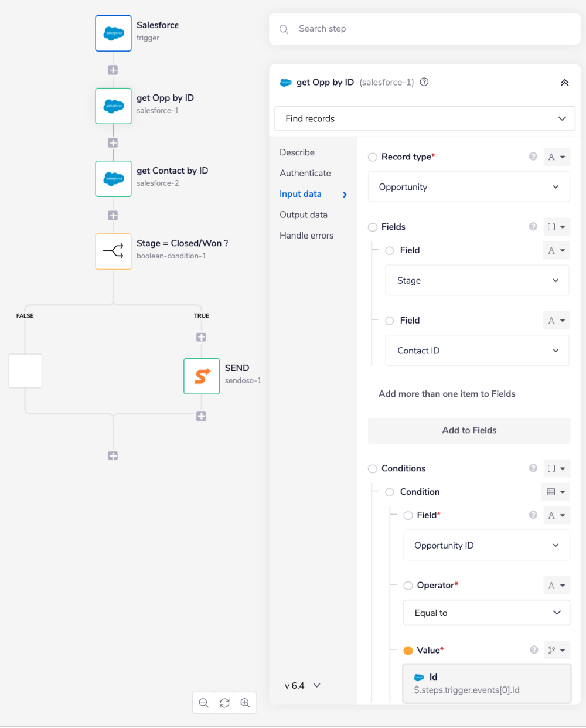Click the Add to Fields button
This screenshot has width=586, height=728.
[x=469, y=431]
